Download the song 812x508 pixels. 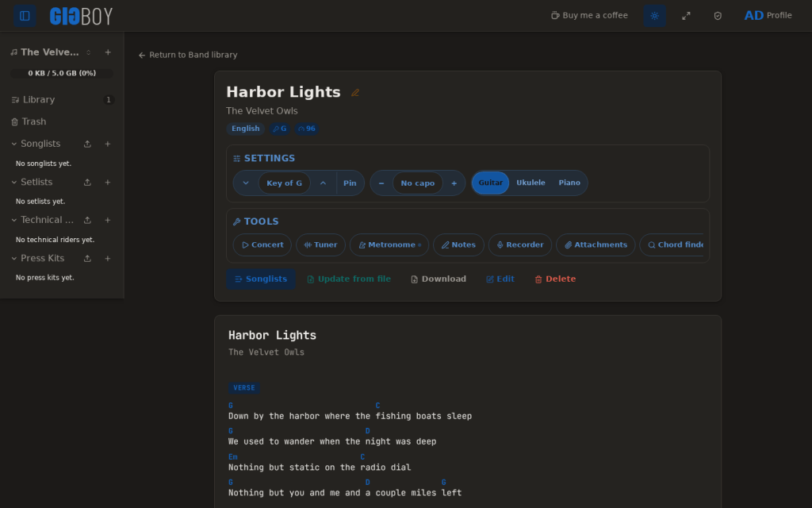point(439,279)
